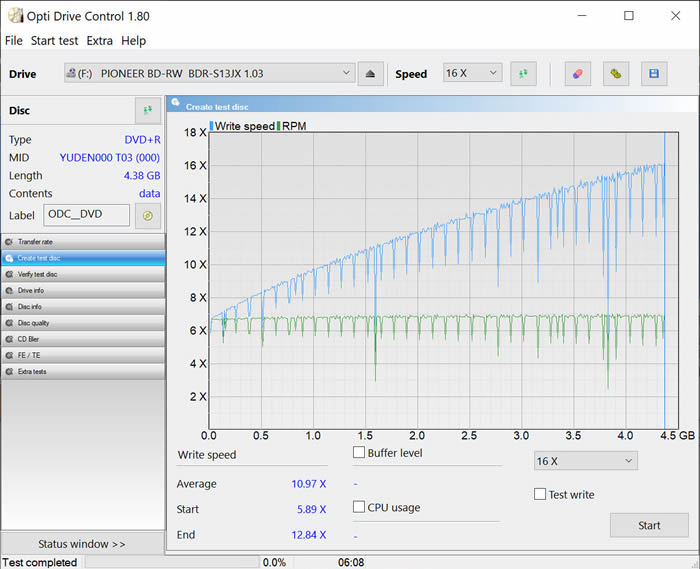Open the Extra menu
The height and width of the screenshot is (569, 700).
coord(100,41)
